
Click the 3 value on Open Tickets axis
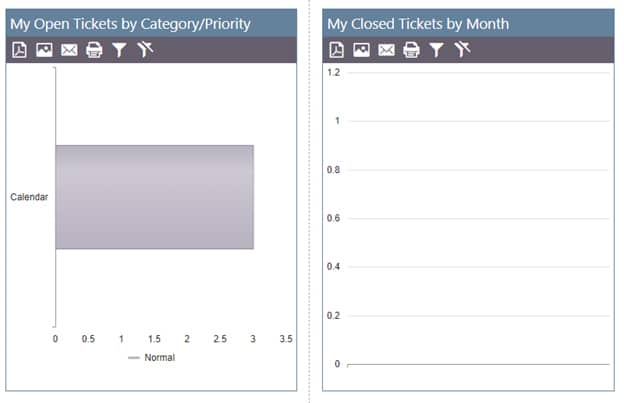[253, 339]
